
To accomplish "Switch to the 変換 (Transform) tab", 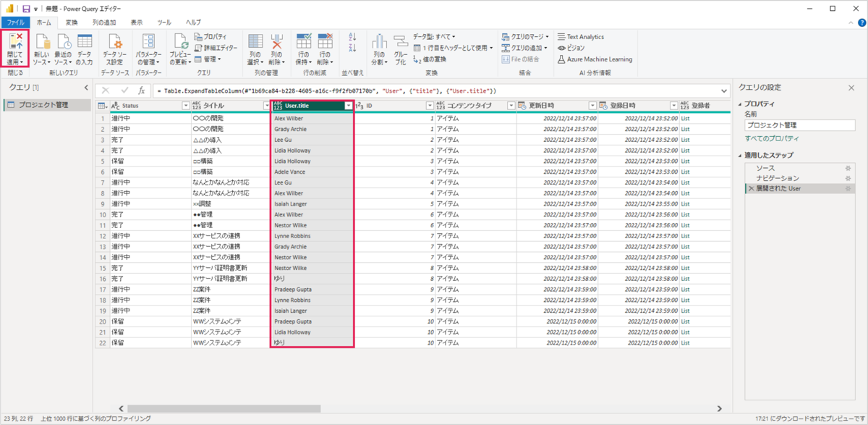I will (72, 22).
